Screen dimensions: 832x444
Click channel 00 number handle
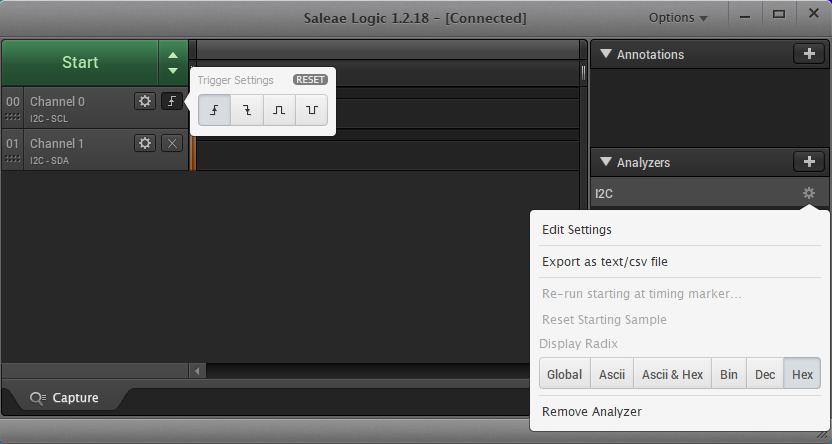click(x=12, y=108)
